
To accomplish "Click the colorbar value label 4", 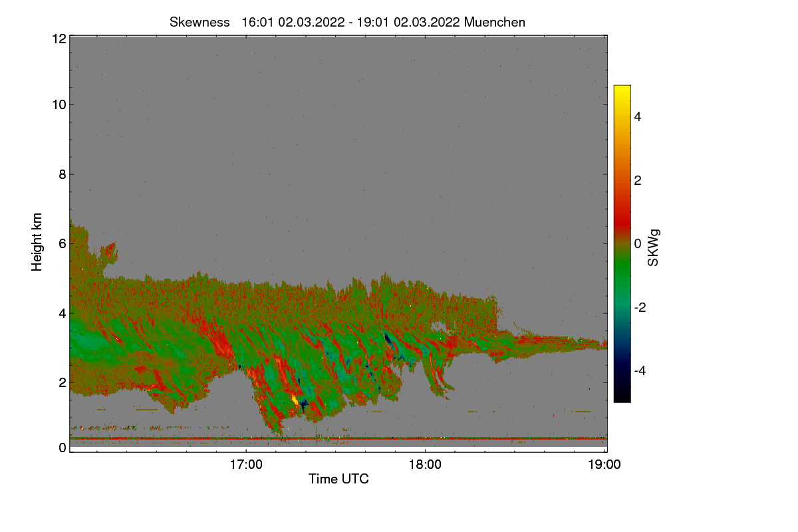I will coord(638,116).
